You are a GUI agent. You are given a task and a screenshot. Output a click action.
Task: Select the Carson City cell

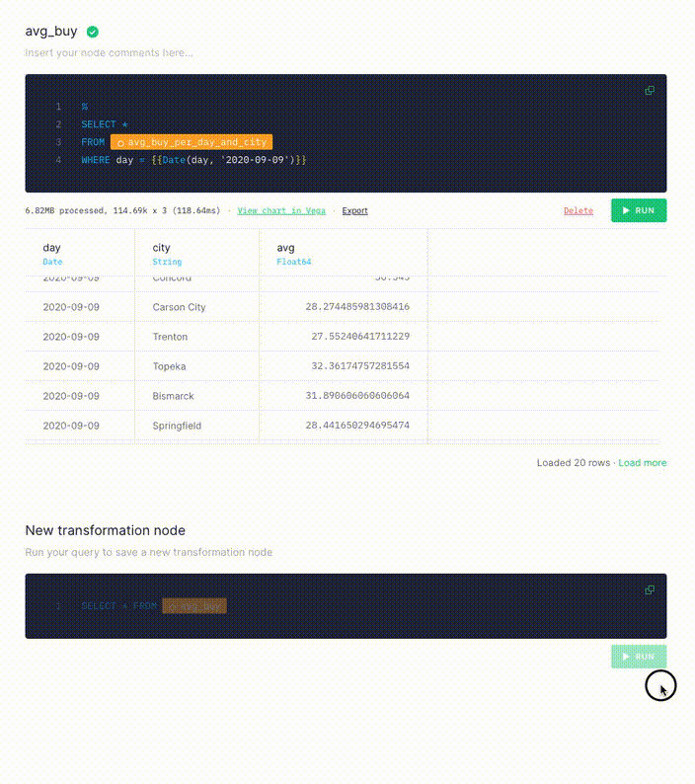point(179,307)
